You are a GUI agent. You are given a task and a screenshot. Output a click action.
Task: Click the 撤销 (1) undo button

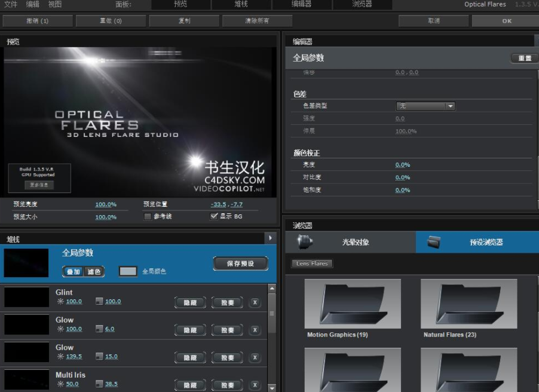(38, 21)
